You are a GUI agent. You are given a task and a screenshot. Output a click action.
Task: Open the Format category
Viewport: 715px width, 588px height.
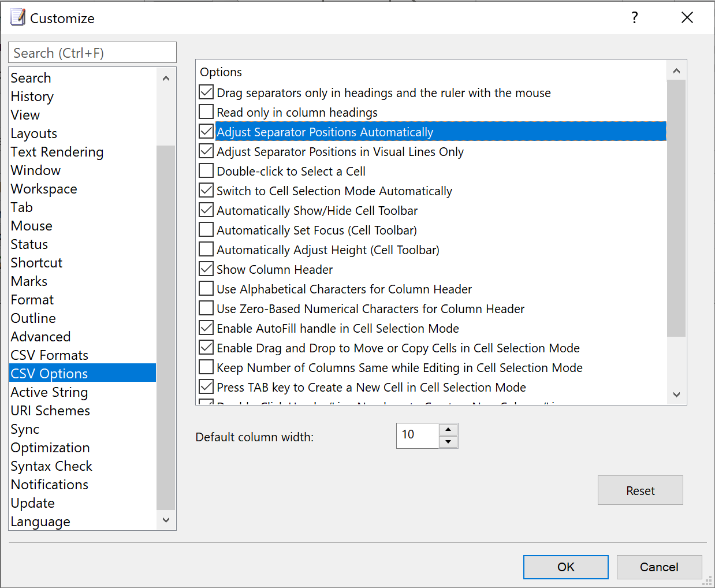(x=83, y=299)
